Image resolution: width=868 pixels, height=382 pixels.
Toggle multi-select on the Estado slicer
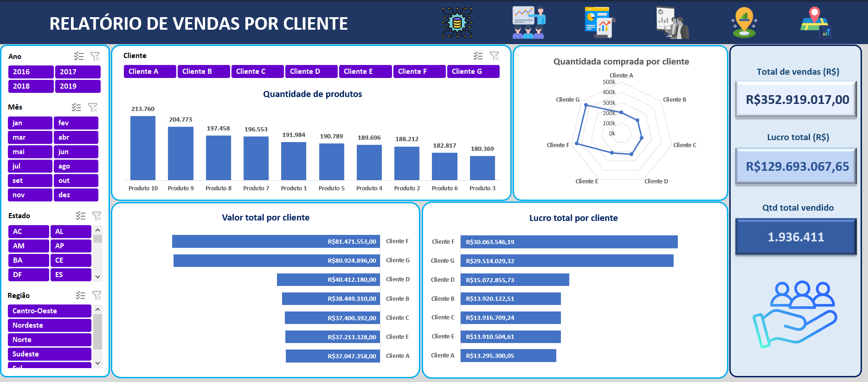81,216
